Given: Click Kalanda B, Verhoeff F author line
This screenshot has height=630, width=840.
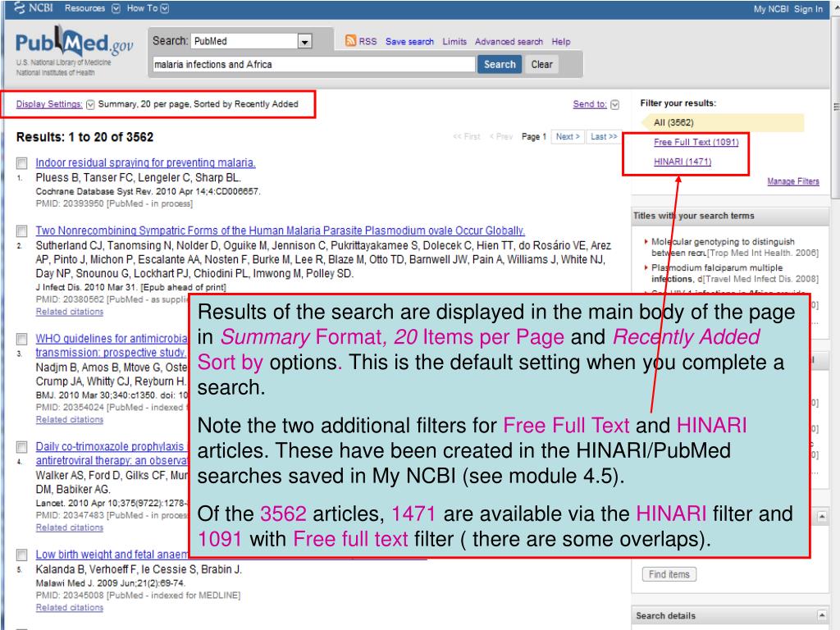Looking at the screenshot, I should (139, 569).
